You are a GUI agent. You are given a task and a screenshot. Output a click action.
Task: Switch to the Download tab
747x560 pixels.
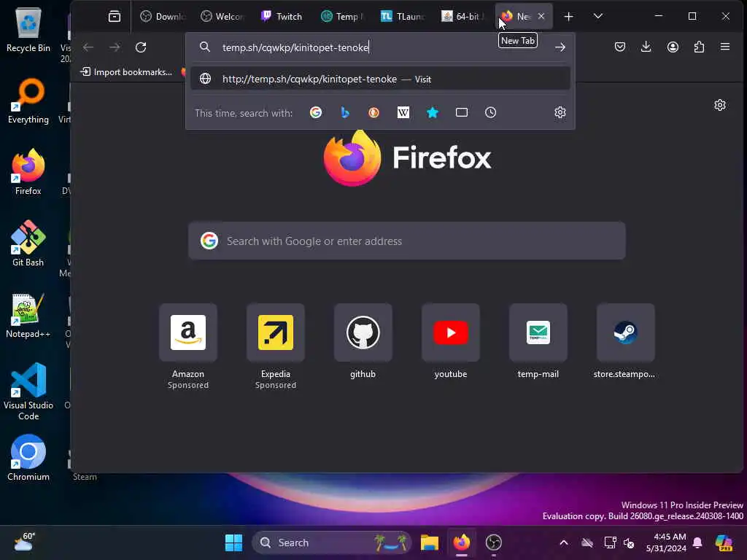[x=163, y=17]
